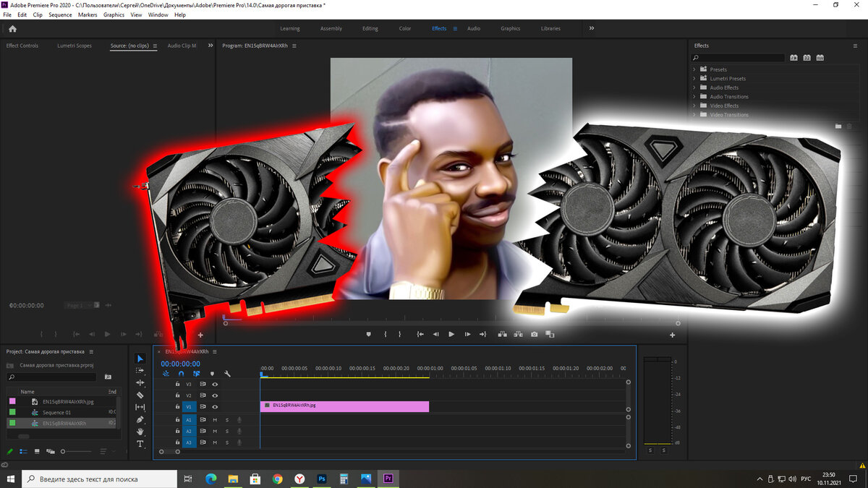Screen dimensions: 868x488
Task: Open New Search Bin icon in Project panel
Action: tap(108, 377)
